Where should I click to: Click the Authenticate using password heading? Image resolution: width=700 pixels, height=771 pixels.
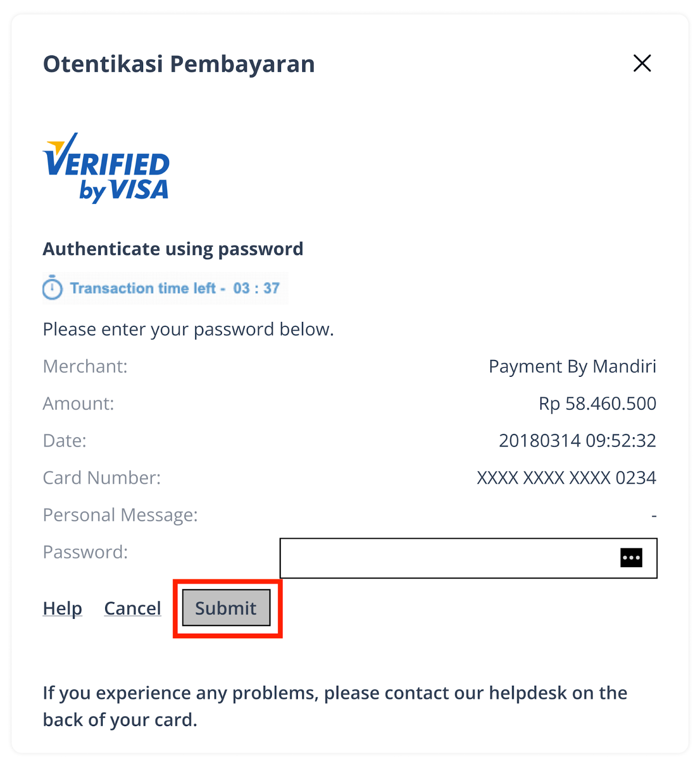[173, 249]
